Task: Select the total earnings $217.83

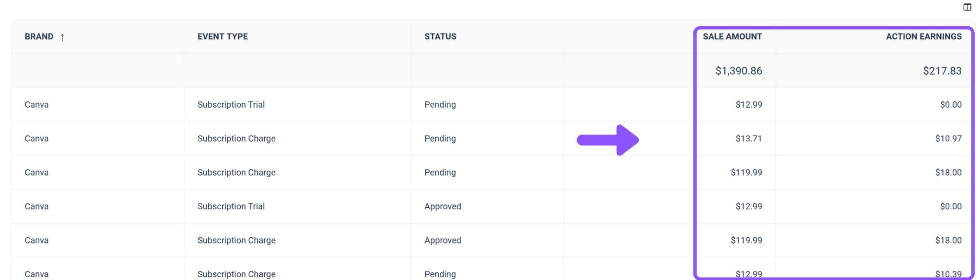Action: (942, 71)
